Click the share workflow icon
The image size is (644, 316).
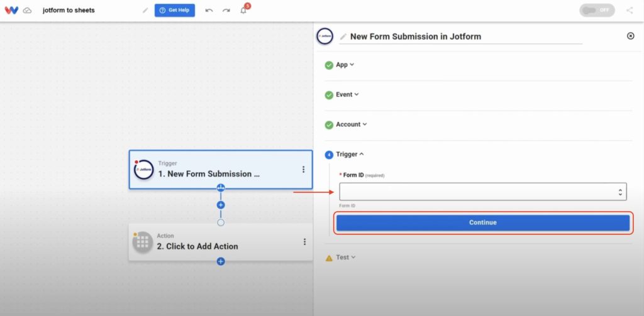pos(630,10)
